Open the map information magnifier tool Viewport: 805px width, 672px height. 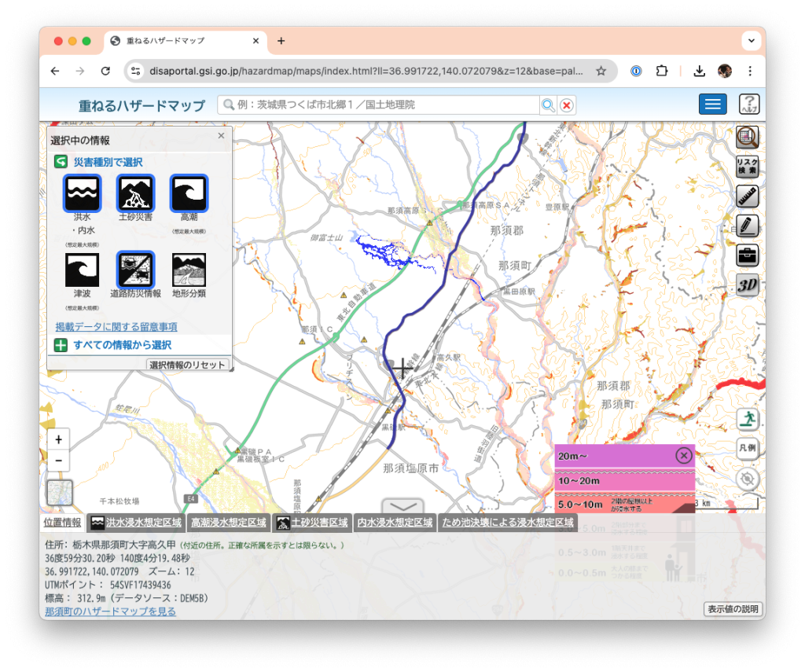pyautogui.click(x=748, y=137)
